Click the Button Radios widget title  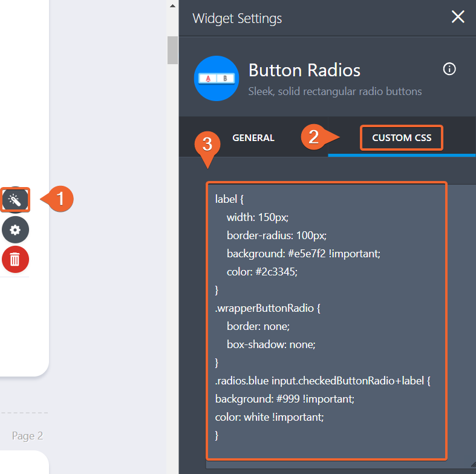point(304,70)
